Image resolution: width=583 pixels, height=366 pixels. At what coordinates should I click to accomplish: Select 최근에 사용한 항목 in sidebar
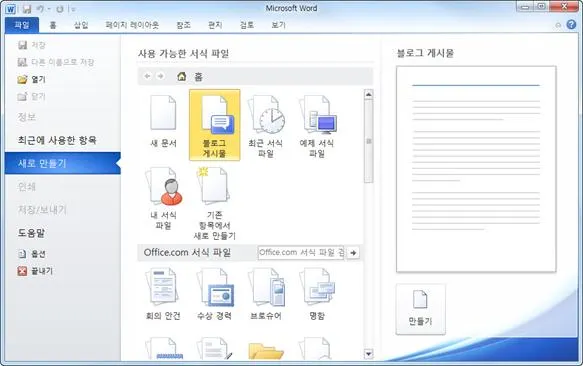[57, 140]
